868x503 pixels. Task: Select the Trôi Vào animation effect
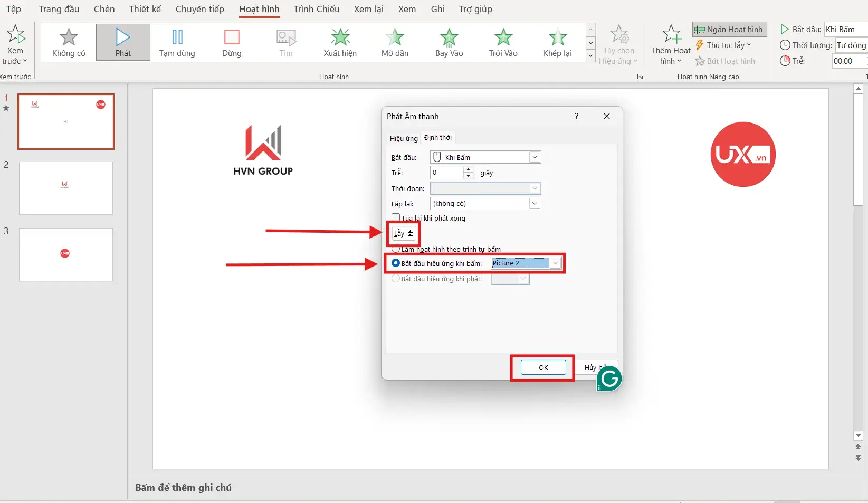click(503, 42)
